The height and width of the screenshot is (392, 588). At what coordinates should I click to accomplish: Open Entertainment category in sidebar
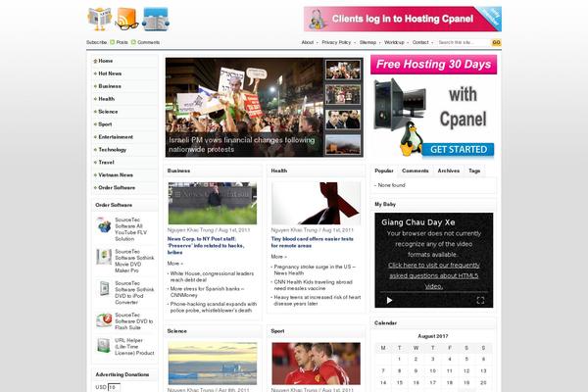point(116,137)
